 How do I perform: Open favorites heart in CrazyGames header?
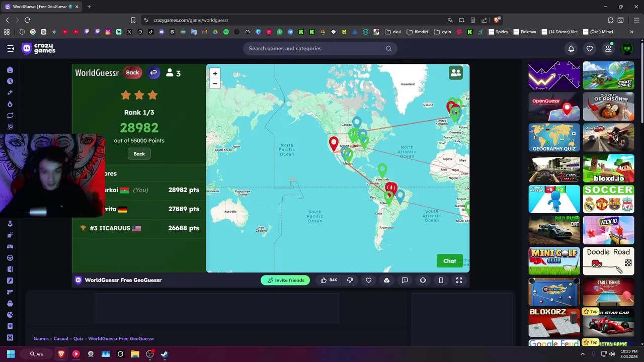pyautogui.click(x=590, y=49)
